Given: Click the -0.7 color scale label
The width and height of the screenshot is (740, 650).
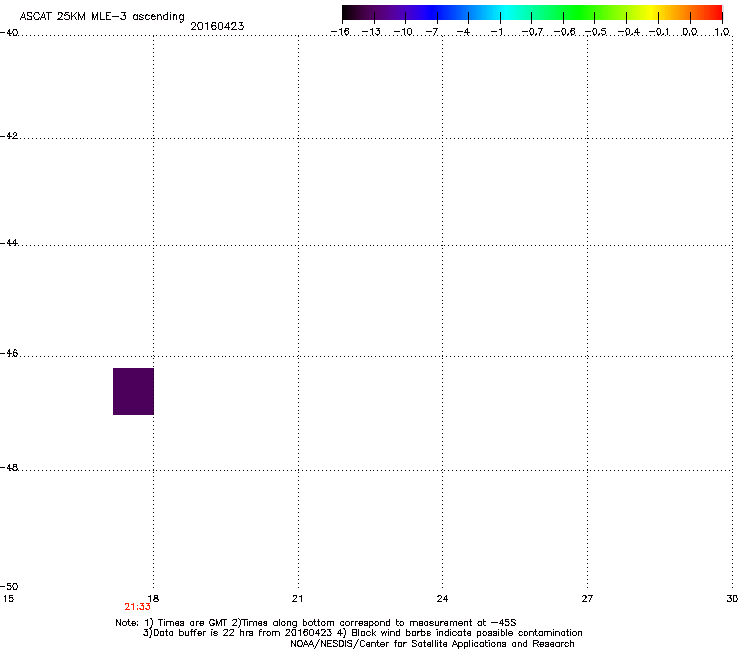Looking at the screenshot, I should tap(532, 32).
